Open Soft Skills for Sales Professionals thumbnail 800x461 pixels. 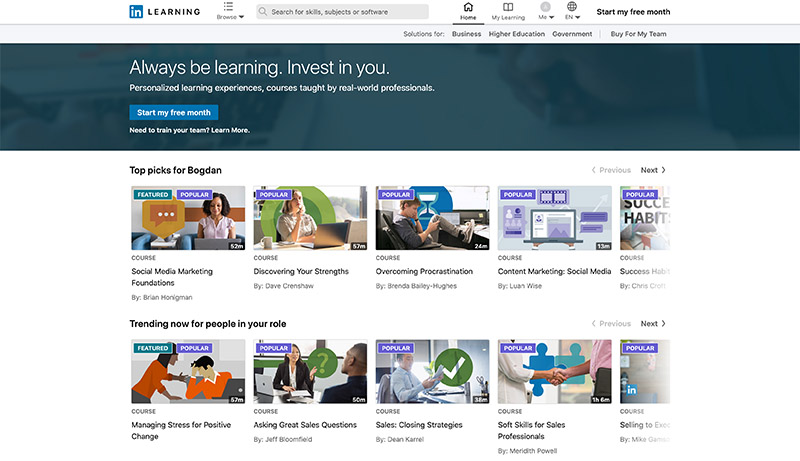[555, 371]
